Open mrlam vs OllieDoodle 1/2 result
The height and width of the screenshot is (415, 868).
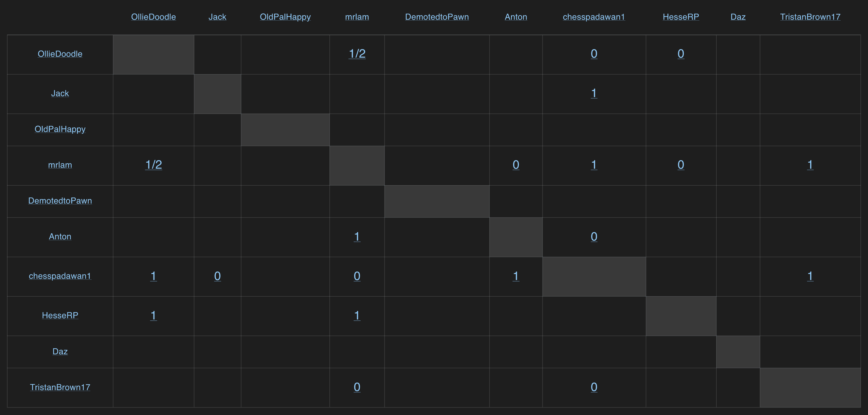point(153,164)
